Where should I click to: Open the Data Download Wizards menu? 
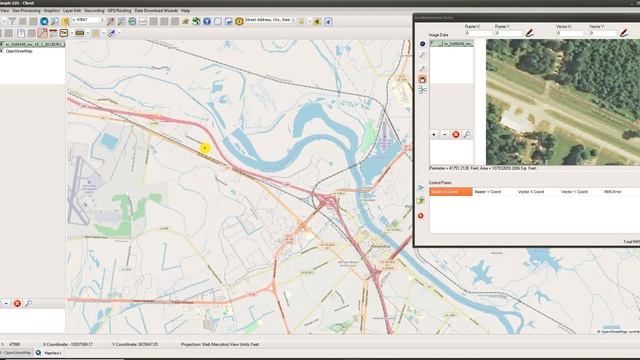(x=156, y=11)
